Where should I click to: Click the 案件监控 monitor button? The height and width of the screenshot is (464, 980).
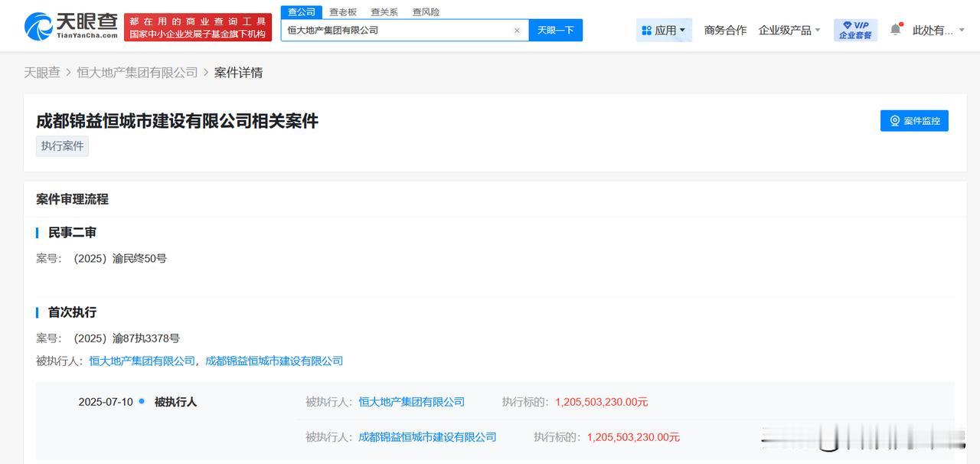[x=914, y=121]
